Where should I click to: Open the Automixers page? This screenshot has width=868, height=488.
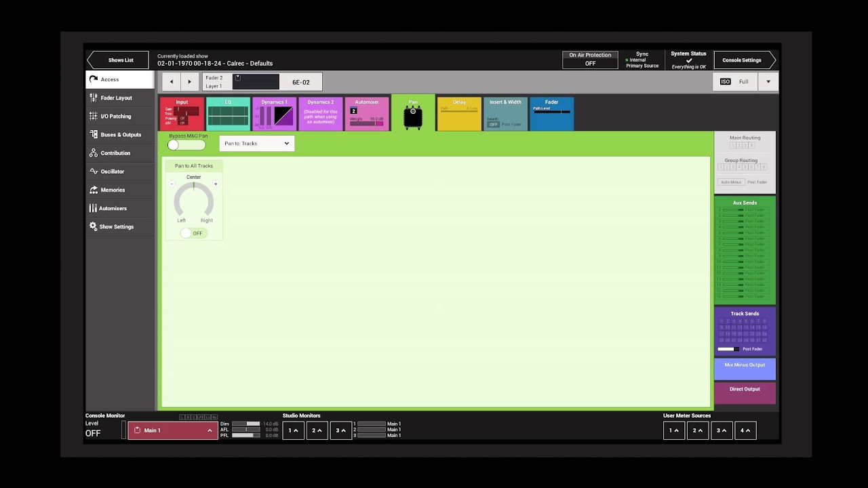click(x=120, y=208)
